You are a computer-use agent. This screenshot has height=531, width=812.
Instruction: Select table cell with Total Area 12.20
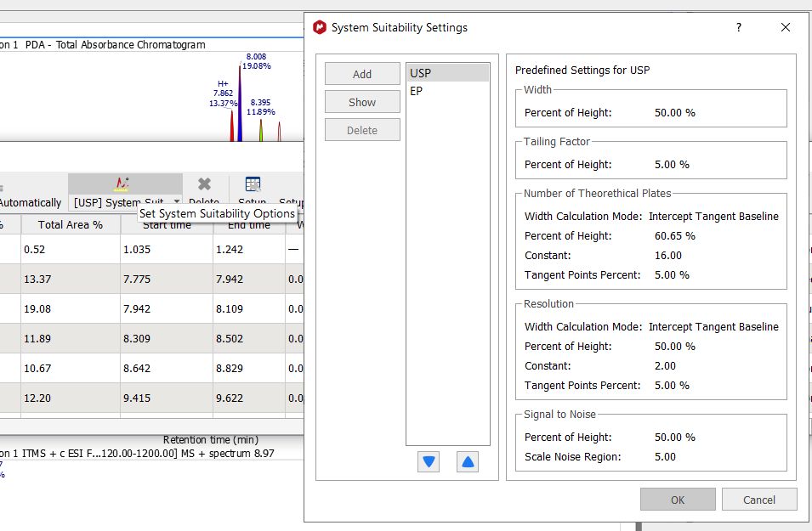point(71,398)
